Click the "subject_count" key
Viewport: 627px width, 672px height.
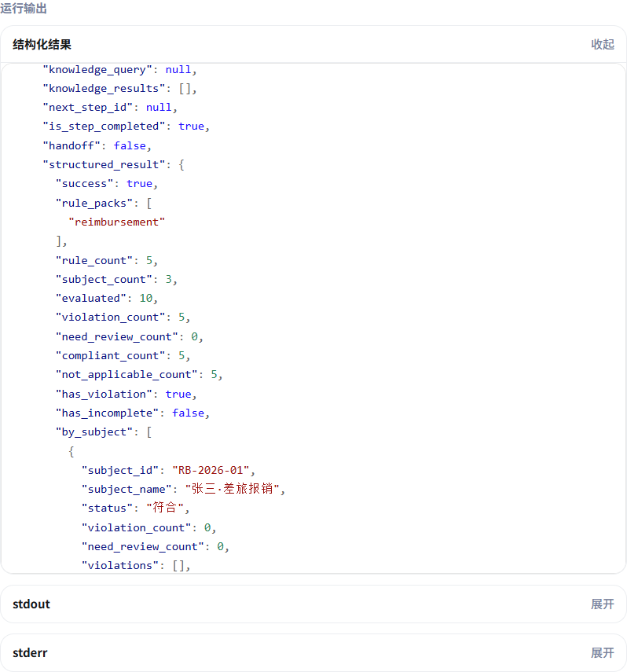104,280
